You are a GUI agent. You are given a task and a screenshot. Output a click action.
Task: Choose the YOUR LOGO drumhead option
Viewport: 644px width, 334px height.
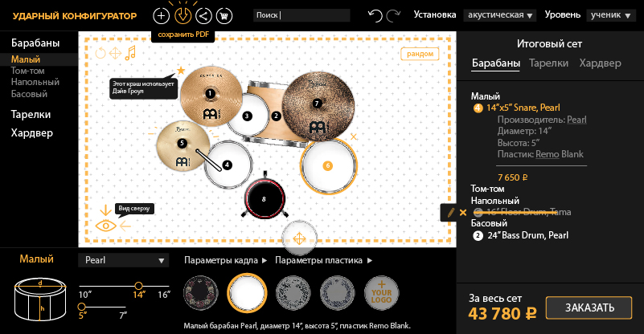382,292
